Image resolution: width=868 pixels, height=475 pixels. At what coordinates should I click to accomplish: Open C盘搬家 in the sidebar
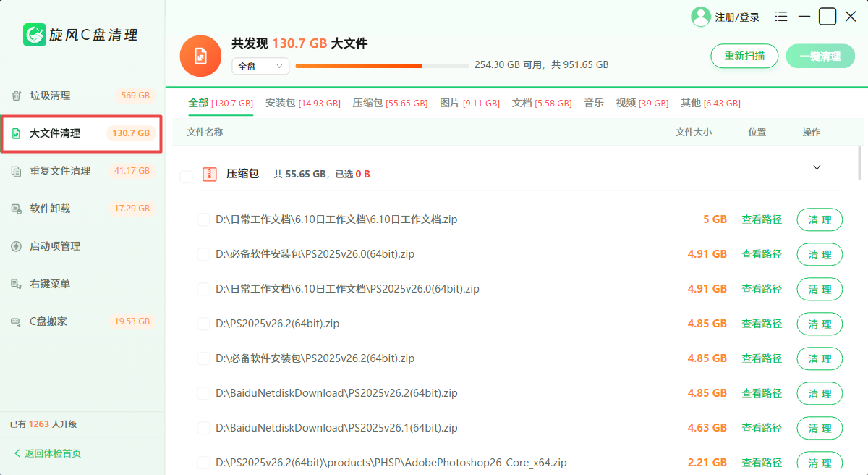82,321
